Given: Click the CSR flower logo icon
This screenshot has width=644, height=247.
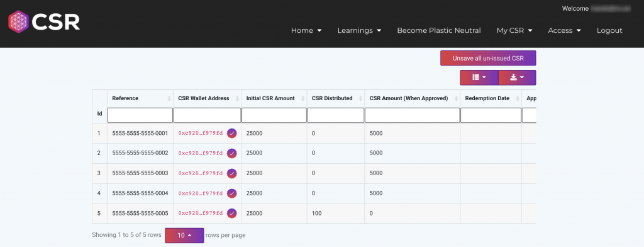Looking at the screenshot, I should point(18,22).
